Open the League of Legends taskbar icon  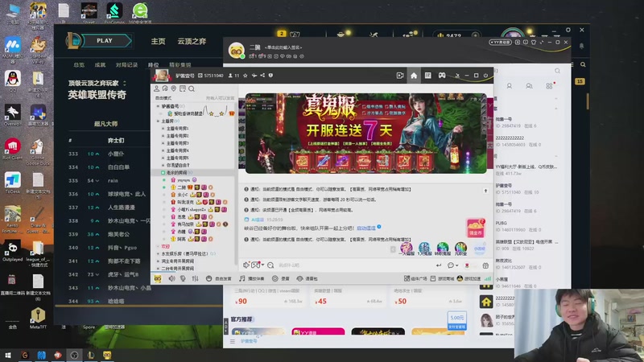90,355
